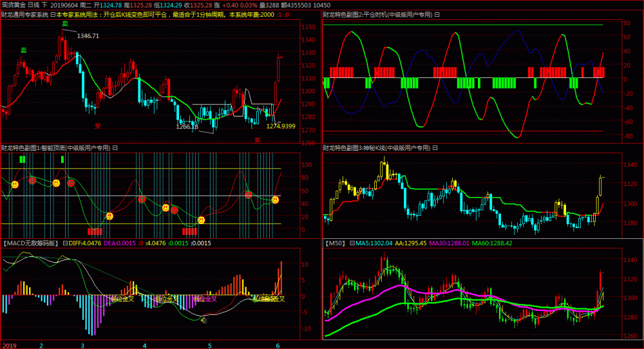This screenshot has height=349, width=644.
Task: Click the yellow AA:1295.45 readout
Action: (x=411, y=243)
